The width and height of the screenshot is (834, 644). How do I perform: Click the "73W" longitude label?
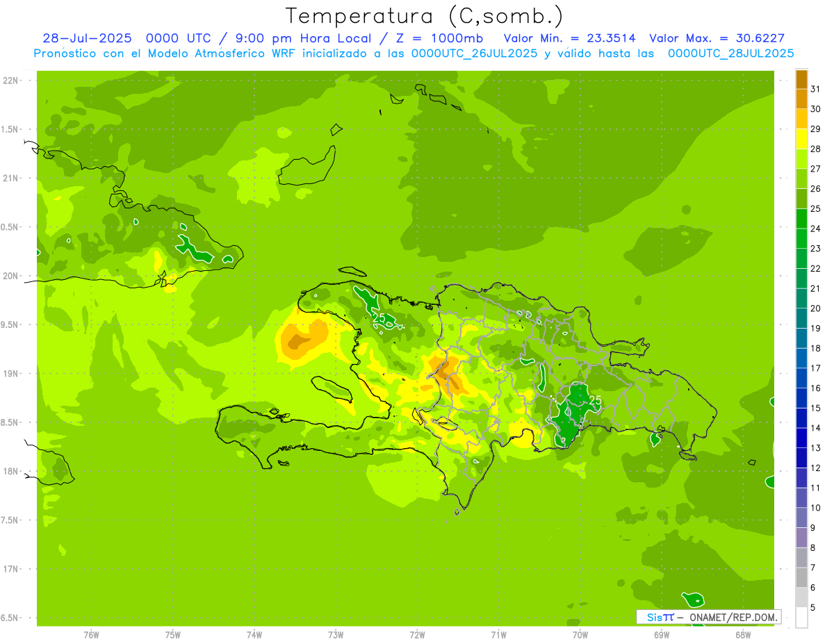pos(336,635)
